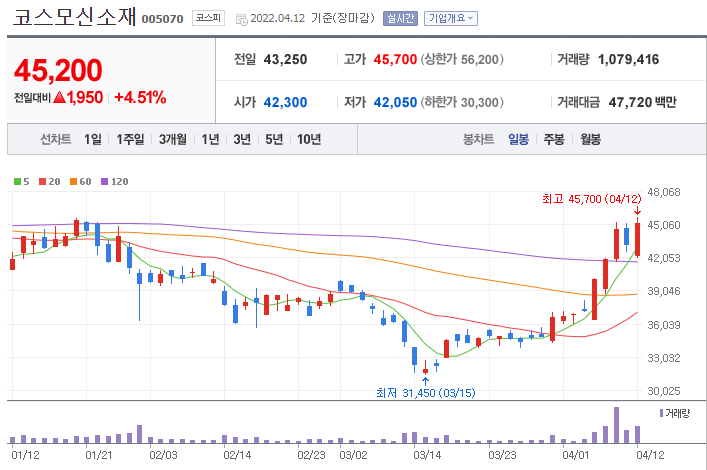Click the tallest volume bar near 04/12
The width and height of the screenshot is (707, 470).
[x=616, y=425]
